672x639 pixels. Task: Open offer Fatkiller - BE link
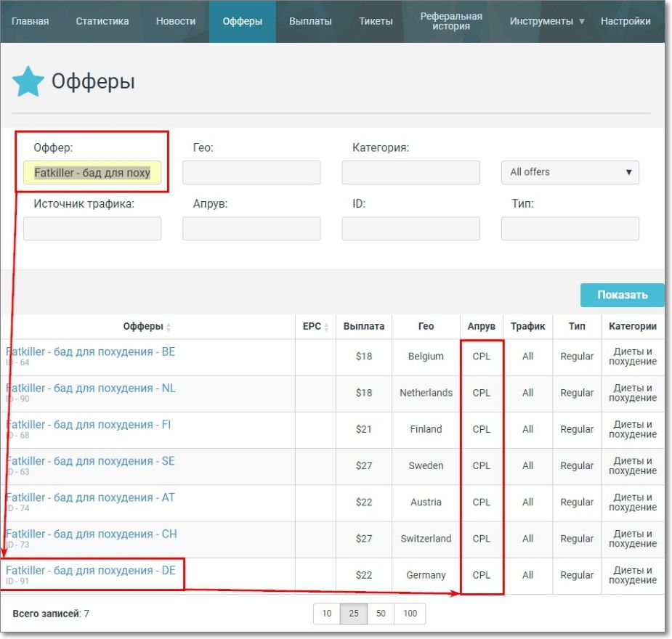(x=90, y=351)
